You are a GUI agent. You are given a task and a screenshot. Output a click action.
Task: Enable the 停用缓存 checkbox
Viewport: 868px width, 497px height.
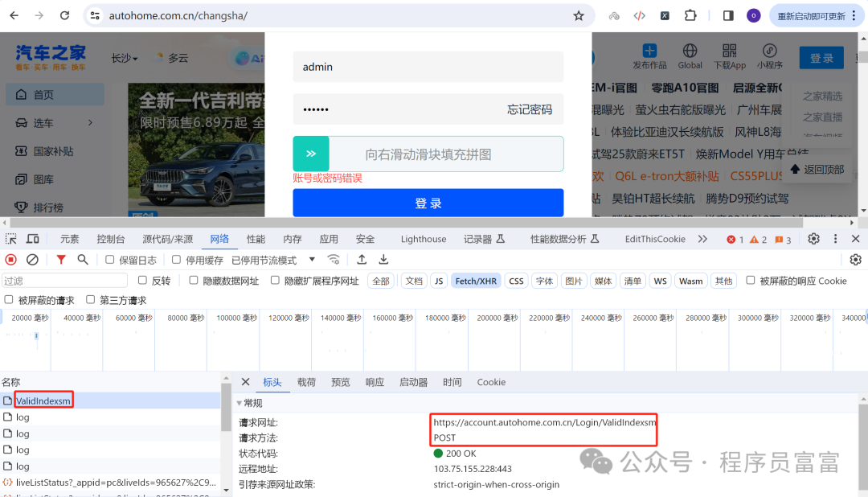point(176,259)
